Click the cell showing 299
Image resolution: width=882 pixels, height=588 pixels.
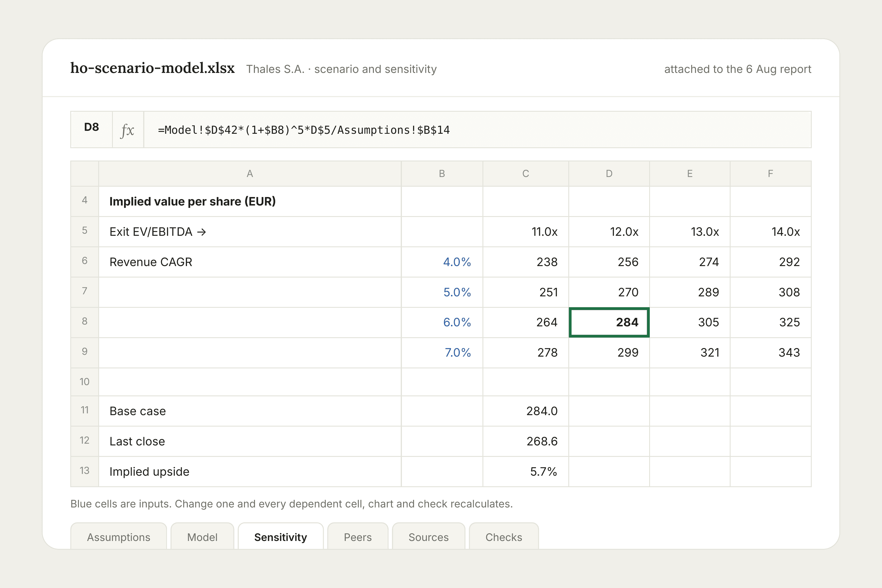(609, 353)
